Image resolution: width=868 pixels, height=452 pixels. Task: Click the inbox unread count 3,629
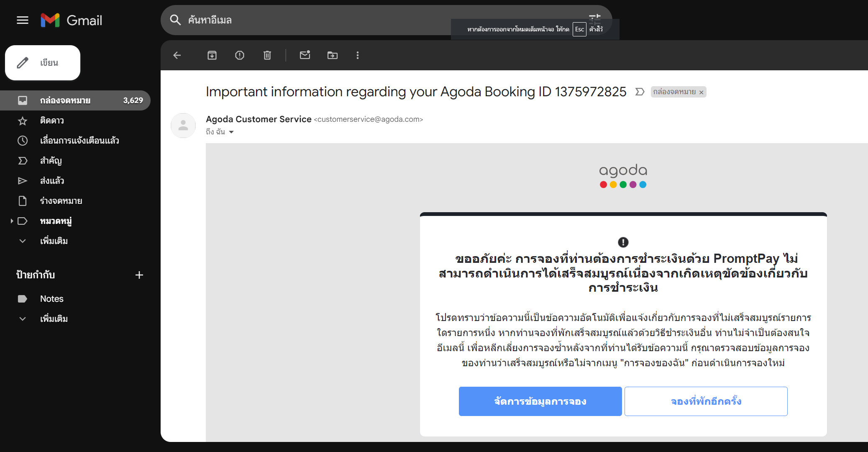(133, 100)
